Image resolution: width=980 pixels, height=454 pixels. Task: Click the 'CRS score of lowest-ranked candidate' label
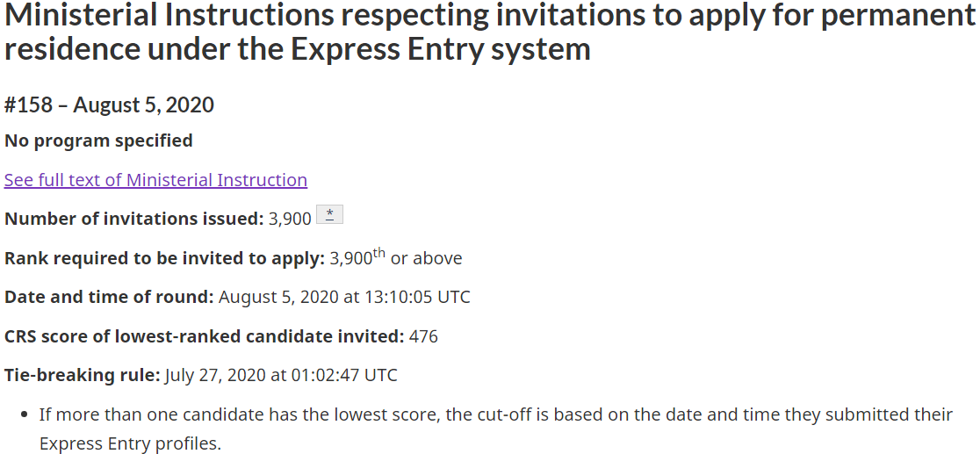[204, 336]
